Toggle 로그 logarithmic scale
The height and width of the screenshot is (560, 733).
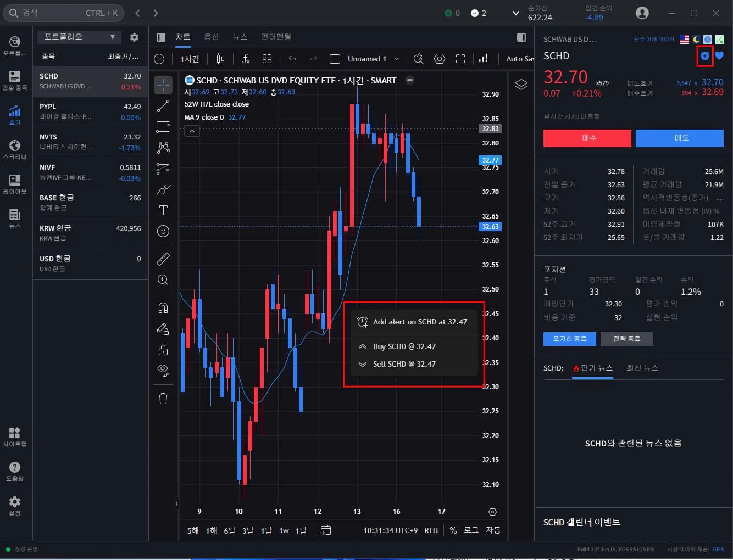pos(471,530)
